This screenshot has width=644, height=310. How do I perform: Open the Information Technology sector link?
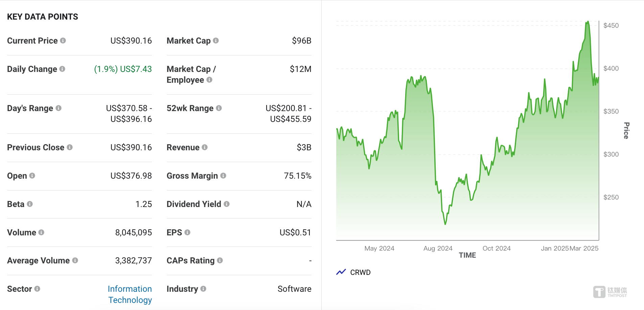point(130,294)
